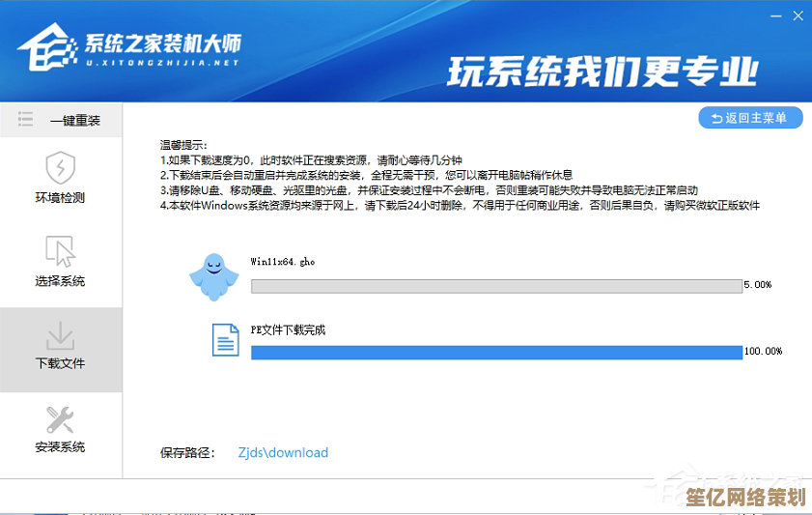This screenshot has width=812, height=515.
Task: Click the hamburger list icon beside 一键重装
Action: click(26, 120)
